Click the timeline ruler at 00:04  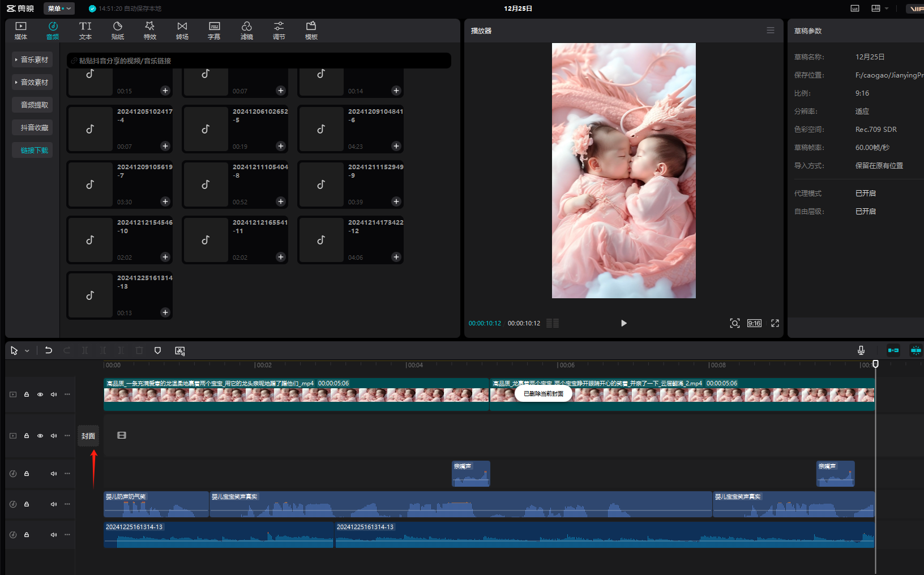point(407,365)
